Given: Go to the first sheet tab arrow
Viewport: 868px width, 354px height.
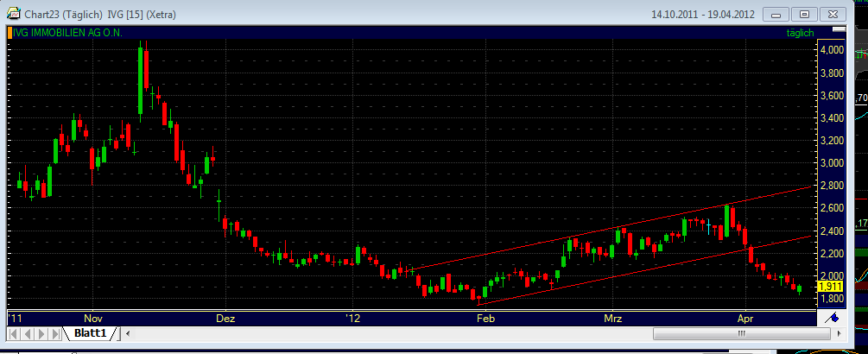Looking at the screenshot, I should click(13, 333).
